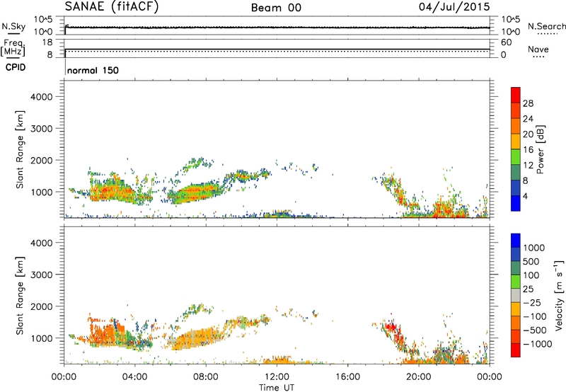Click the '28' label on Power color bar

click(x=528, y=103)
